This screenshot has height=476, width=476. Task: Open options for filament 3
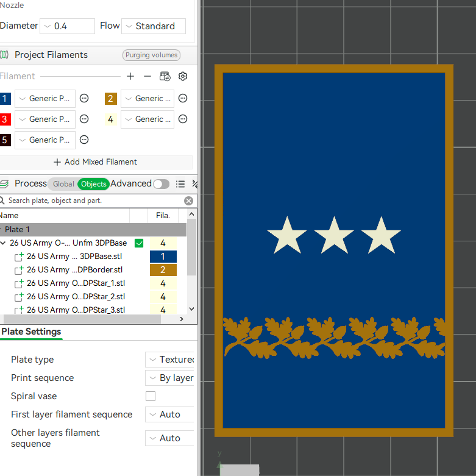click(x=84, y=119)
